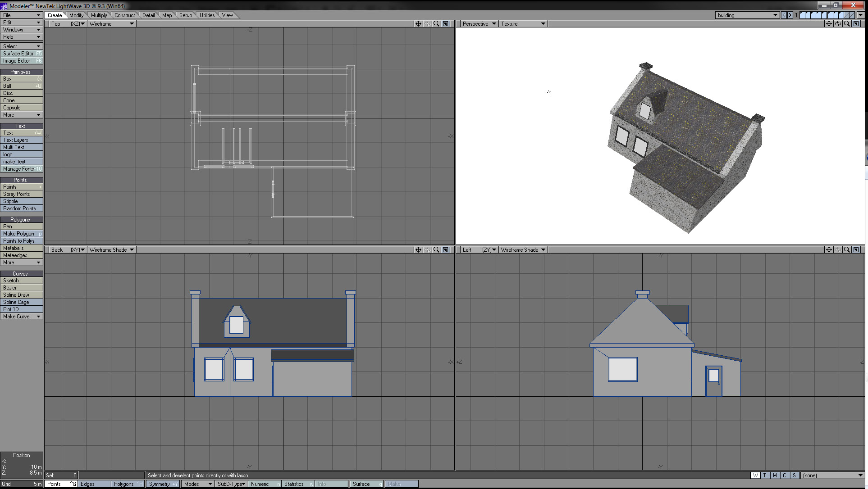Open the Modes dropdown
868x489 pixels.
pyautogui.click(x=197, y=484)
